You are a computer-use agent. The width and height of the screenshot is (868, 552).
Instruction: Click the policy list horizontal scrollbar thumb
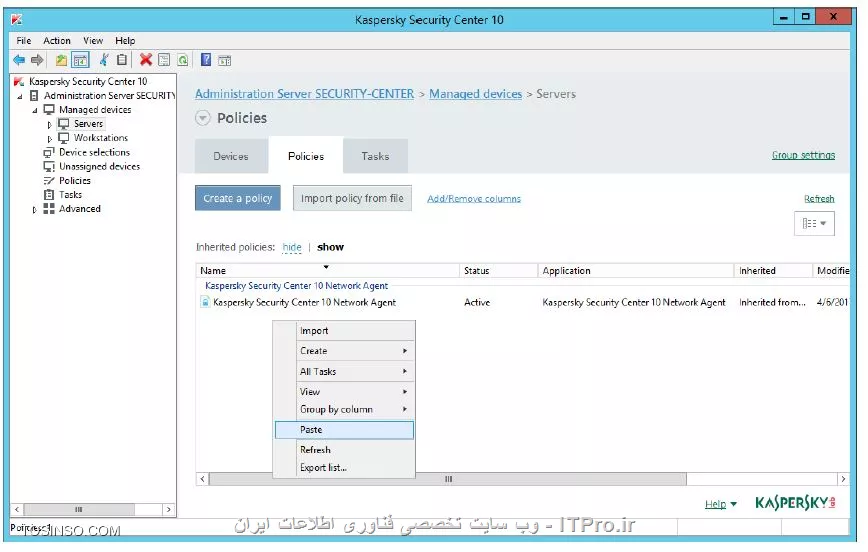(x=447, y=479)
